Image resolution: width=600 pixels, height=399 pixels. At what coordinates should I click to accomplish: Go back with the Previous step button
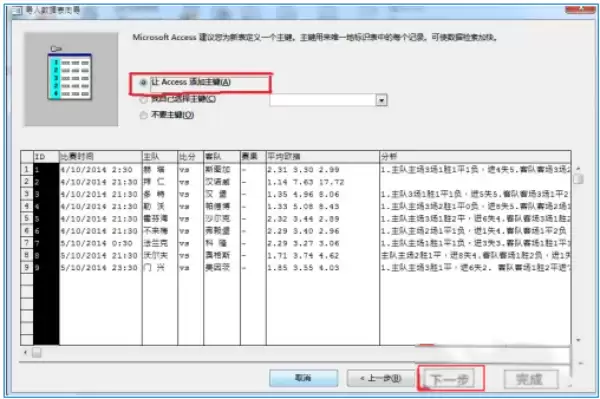(380, 378)
